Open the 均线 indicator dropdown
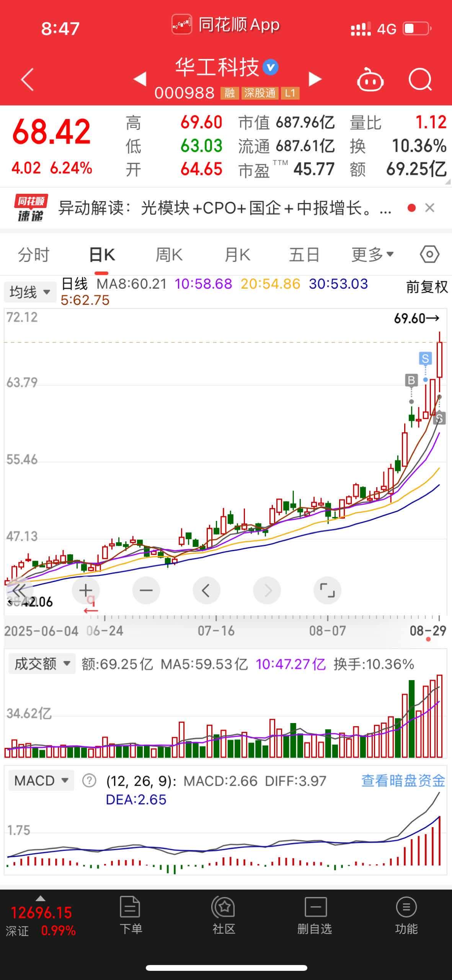 click(x=30, y=292)
